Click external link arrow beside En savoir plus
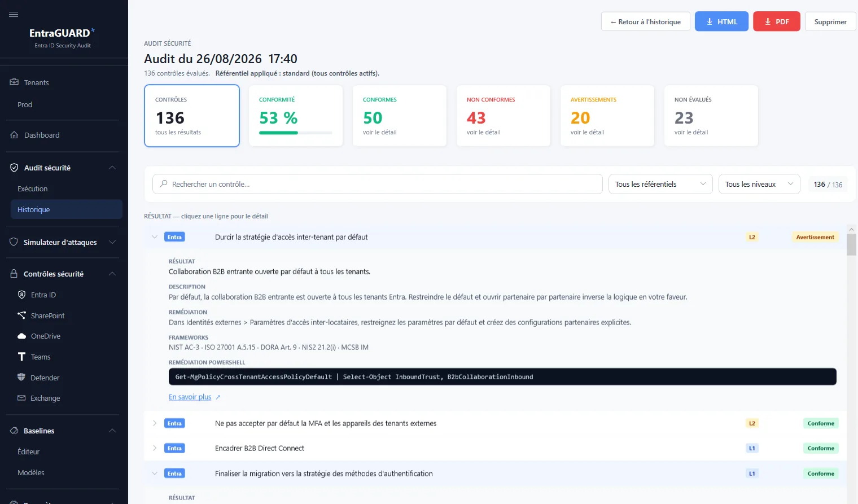858x504 pixels. point(218,397)
